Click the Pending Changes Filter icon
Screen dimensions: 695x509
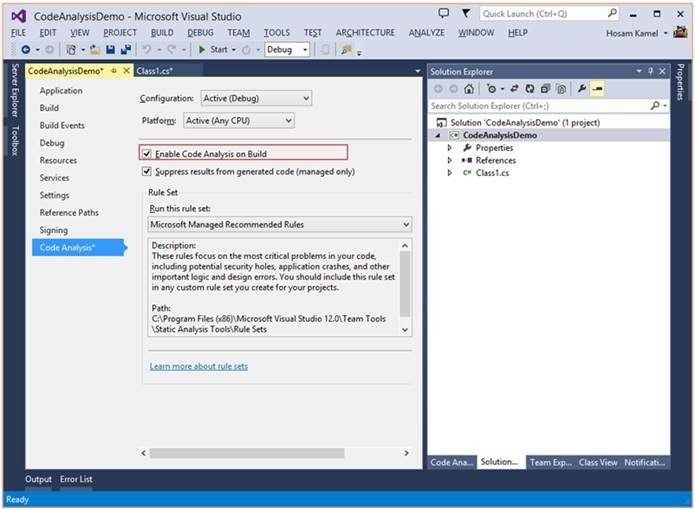(x=491, y=89)
